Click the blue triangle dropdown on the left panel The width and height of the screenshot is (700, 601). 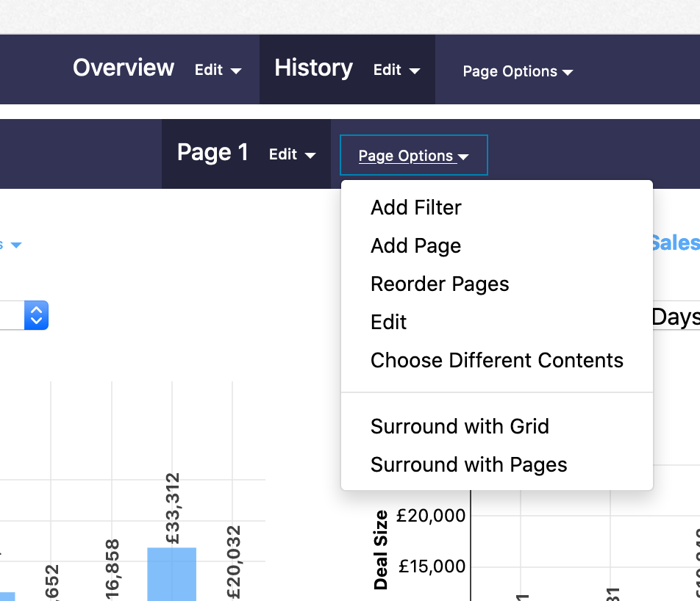pos(16,245)
